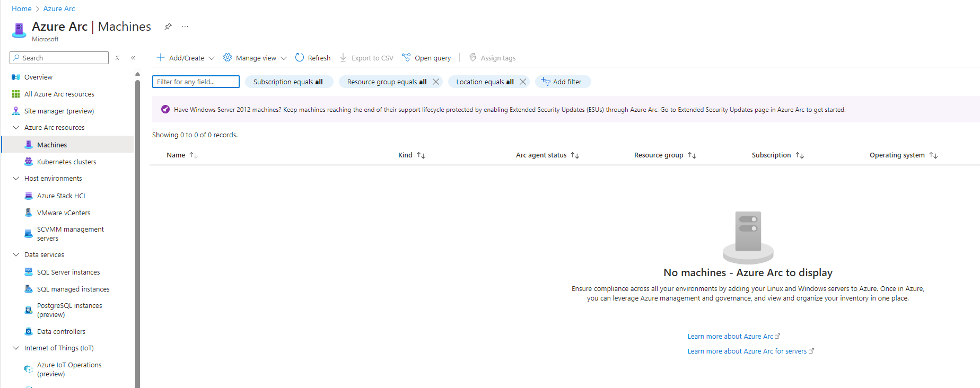This screenshot has width=980, height=388.
Task: Click the rocket icon in the banner
Action: [x=165, y=109]
